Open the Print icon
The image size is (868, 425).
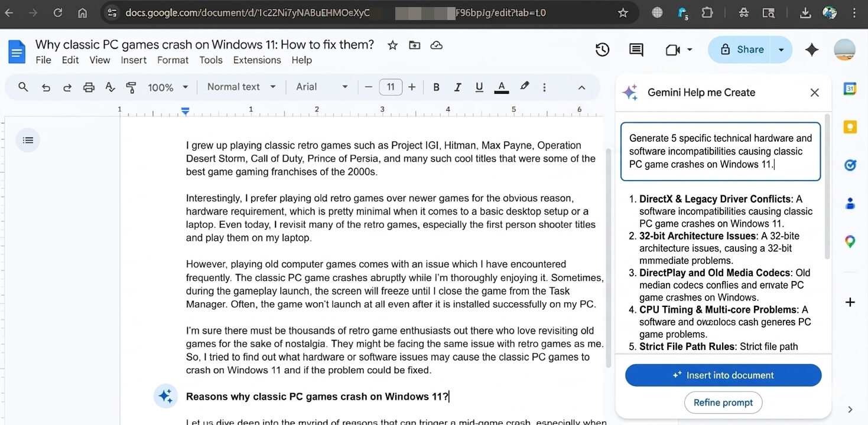point(89,86)
